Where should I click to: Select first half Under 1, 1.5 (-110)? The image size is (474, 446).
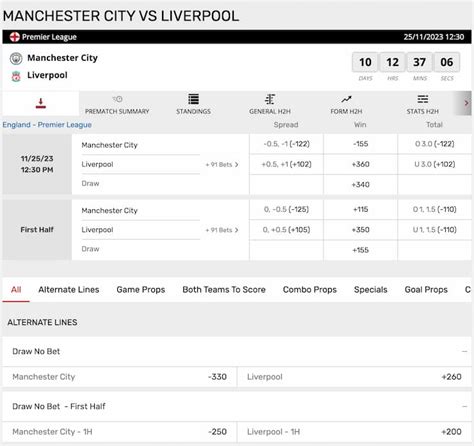[435, 230]
